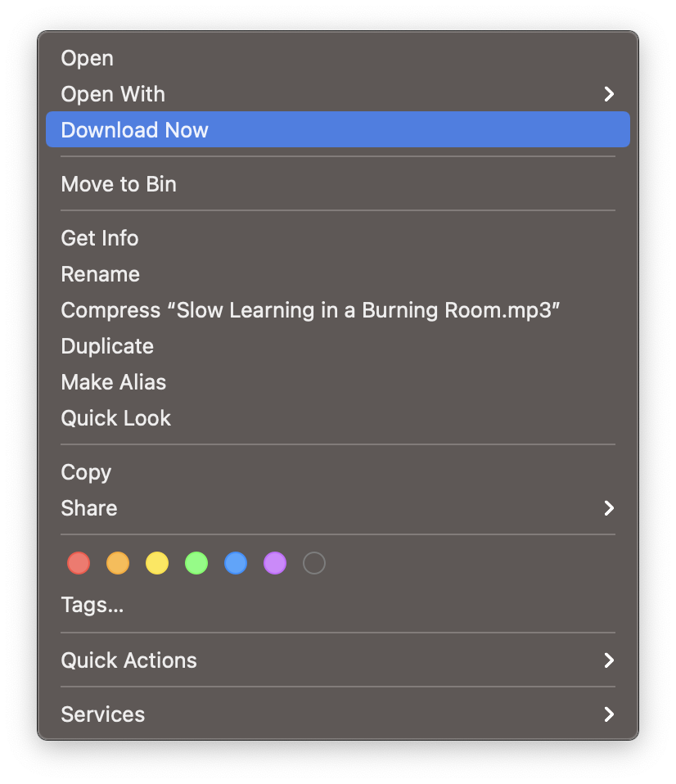Choose Duplicate from the menu
Screen dimensions: 676x784
click(338, 346)
